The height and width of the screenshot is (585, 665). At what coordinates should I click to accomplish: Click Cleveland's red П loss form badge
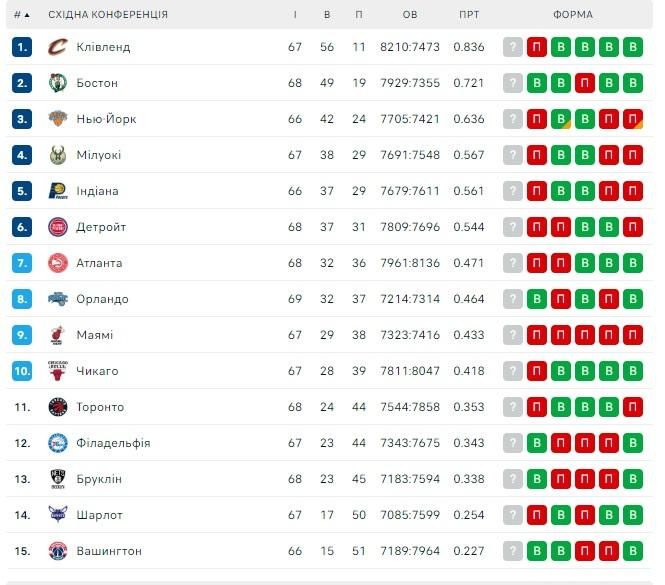pos(536,47)
